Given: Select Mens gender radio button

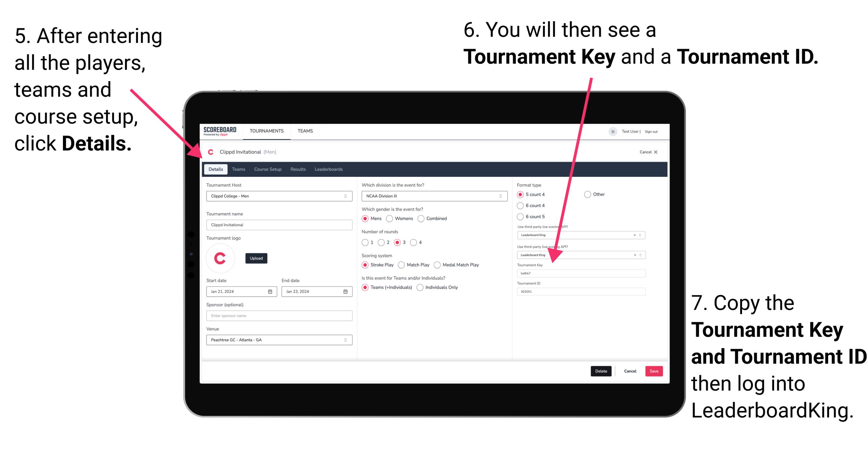Looking at the screenshot, I should pos(366,219).
